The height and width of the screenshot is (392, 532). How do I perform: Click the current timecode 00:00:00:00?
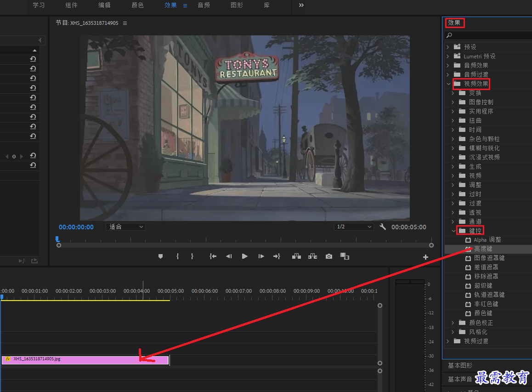click(76, 227)
